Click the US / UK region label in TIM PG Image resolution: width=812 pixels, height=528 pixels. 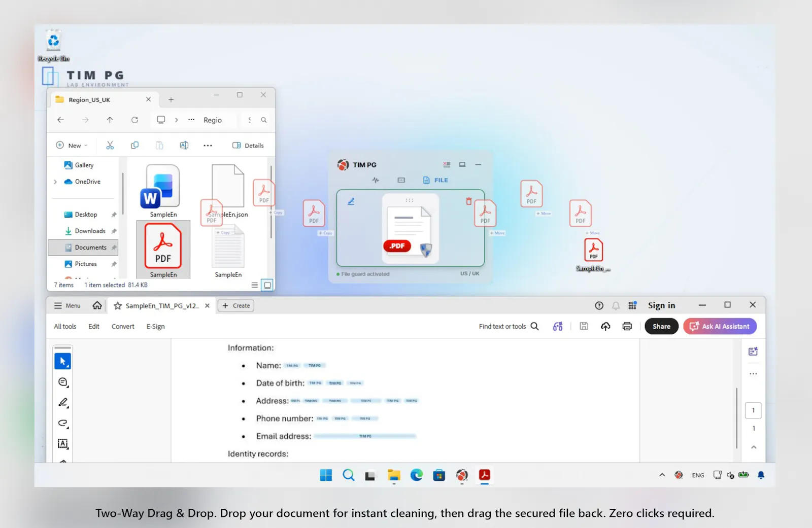(470, 273)
